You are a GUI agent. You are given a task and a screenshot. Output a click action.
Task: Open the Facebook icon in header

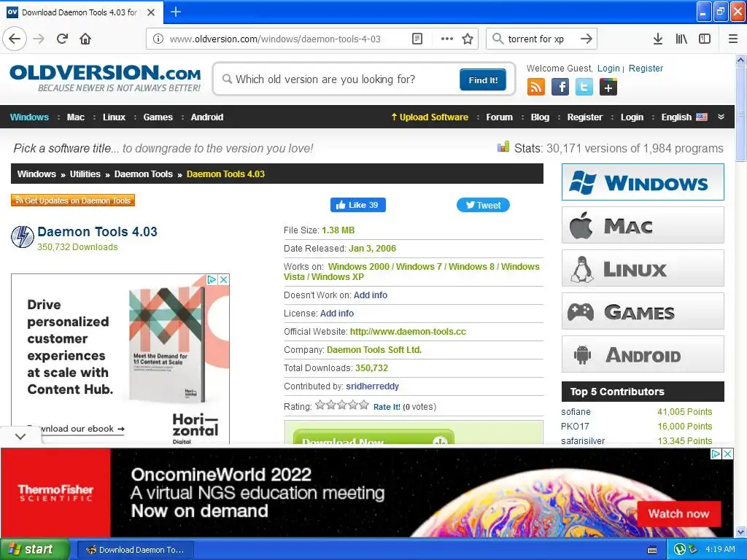pos(560,87)
